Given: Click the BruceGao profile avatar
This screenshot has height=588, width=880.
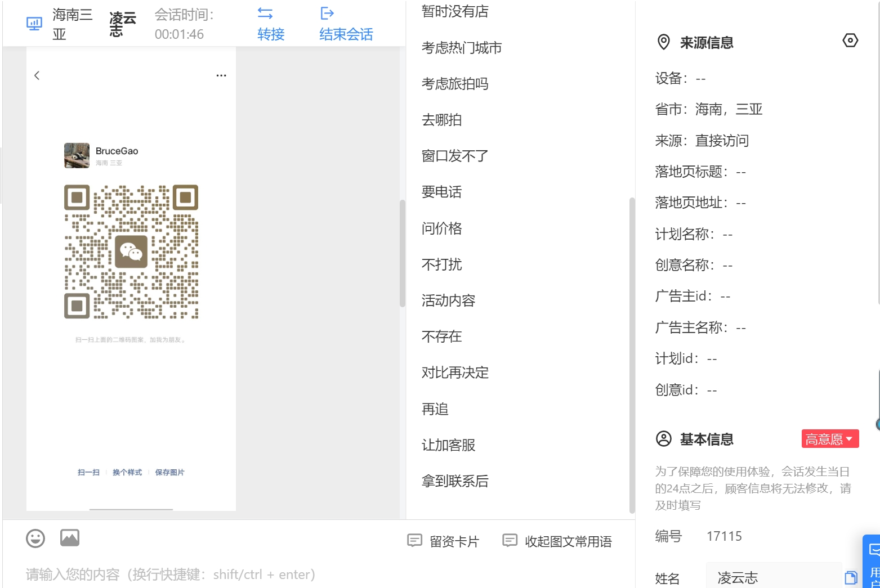Looking at the screenshot, I should (77, 155).
